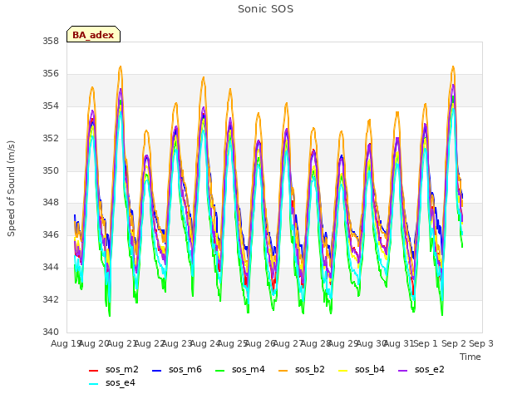Click the purple sos_e2 legend swatch
The height and width of the screenshot is (399, 532).
[x=402, y=371]
